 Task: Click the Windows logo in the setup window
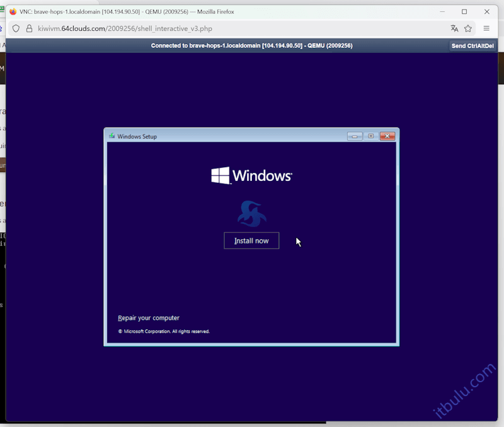click(251, 176)
